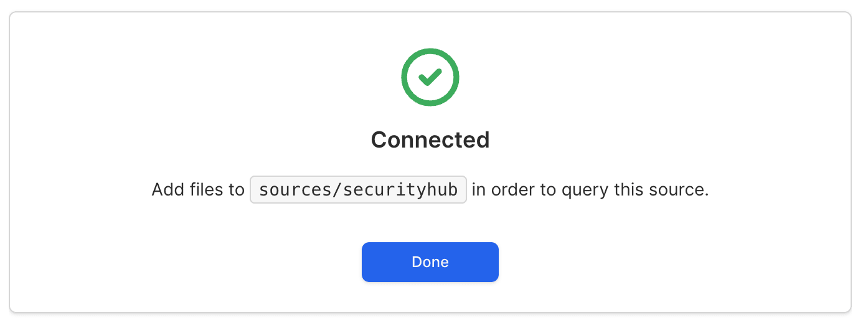Click the word 'query' in the message
Screen dimensions: 868x325
[583, 191]
